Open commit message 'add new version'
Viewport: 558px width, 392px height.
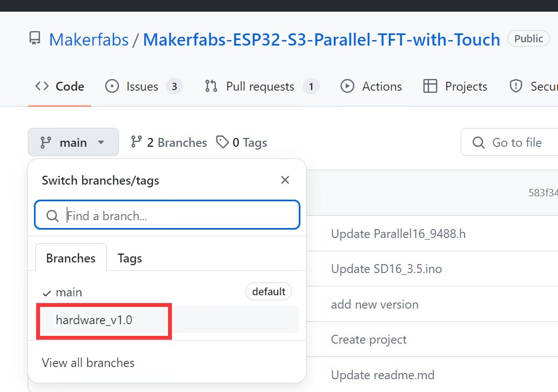coord(375,305)
